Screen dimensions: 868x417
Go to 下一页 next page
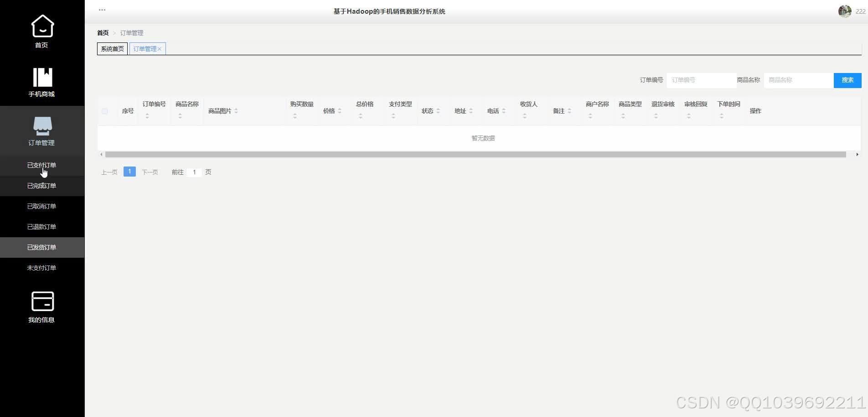pyautogui.click(x=150, y=172)
